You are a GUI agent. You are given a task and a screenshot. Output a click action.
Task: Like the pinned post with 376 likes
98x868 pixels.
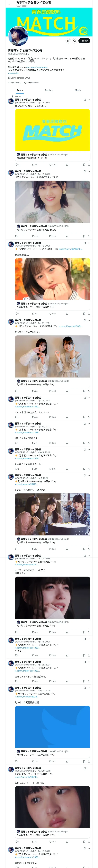(x=52, y=165)
